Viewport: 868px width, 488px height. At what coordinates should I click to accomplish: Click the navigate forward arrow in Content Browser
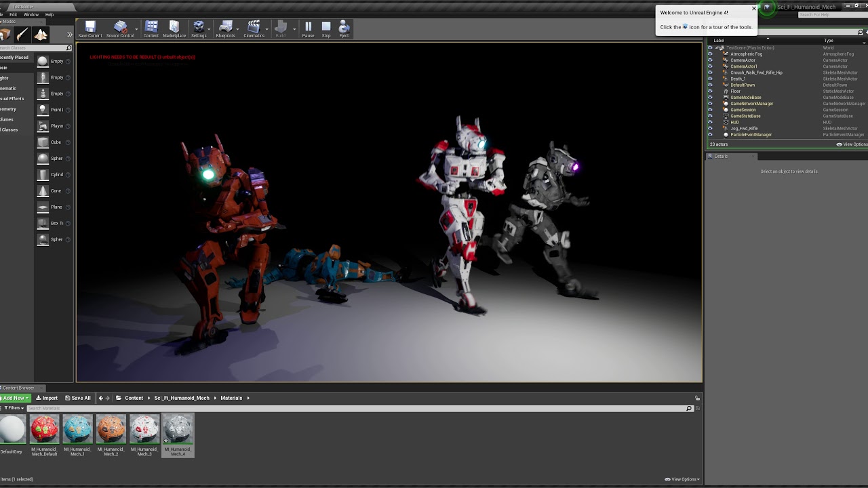pos(108,398)
